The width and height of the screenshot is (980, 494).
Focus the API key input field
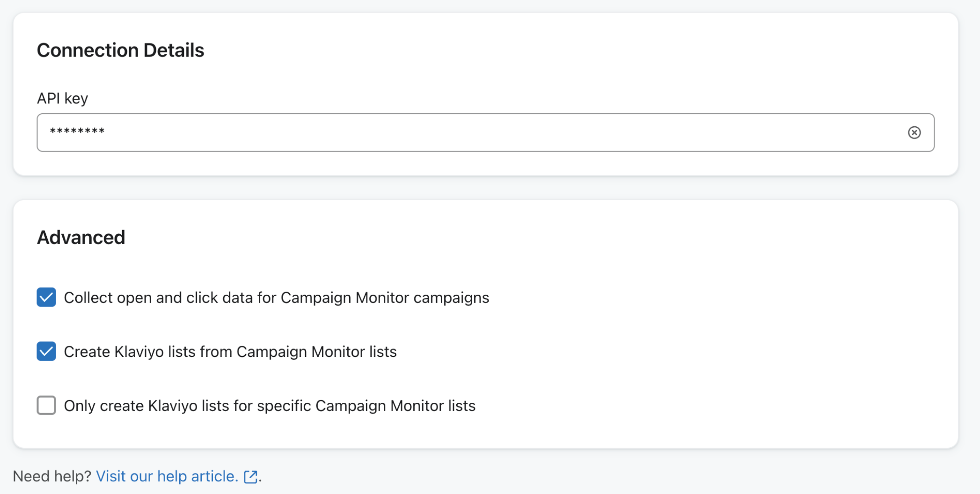tap(468, 132)
